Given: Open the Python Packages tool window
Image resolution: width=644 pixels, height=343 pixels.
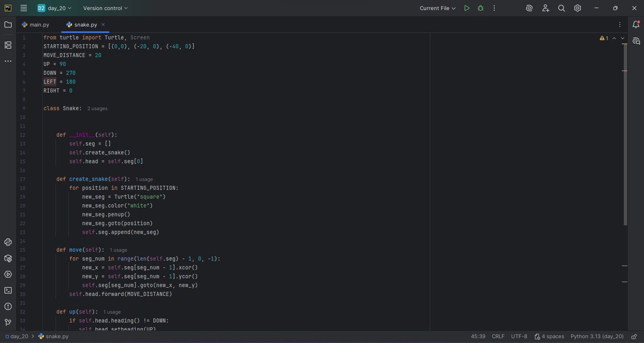Looking at the screenshot, I should click(8, 258).
